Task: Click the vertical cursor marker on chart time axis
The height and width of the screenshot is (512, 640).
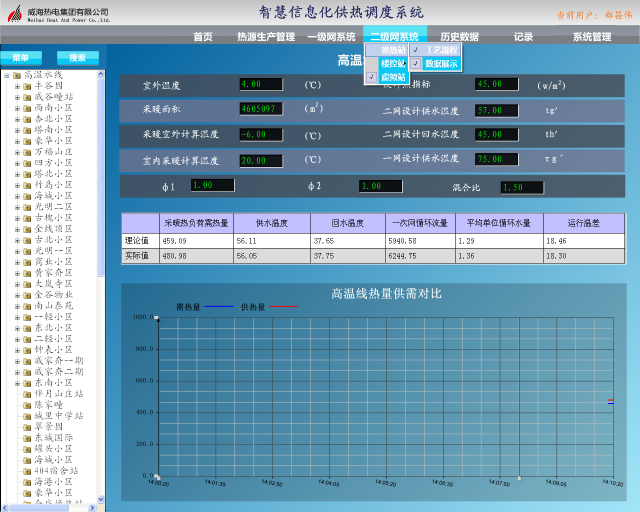Action: coord(519,478)
